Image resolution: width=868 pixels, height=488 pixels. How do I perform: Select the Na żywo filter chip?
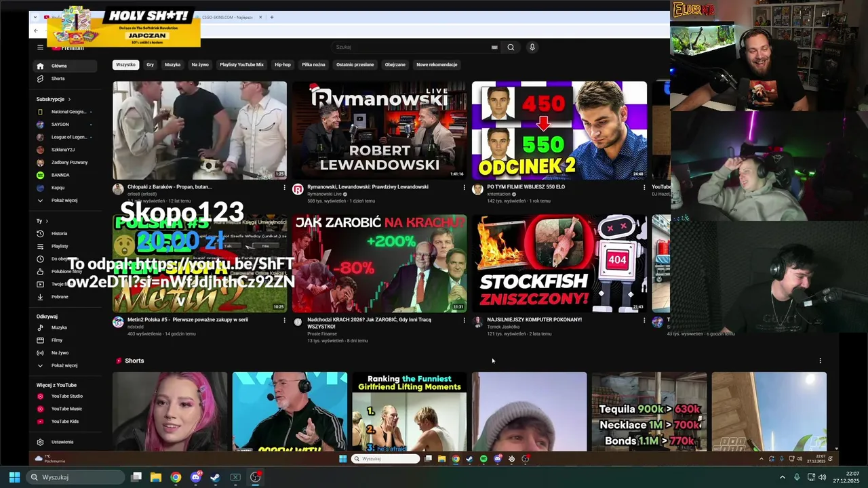pyautogui.click(x=200, y=65)
